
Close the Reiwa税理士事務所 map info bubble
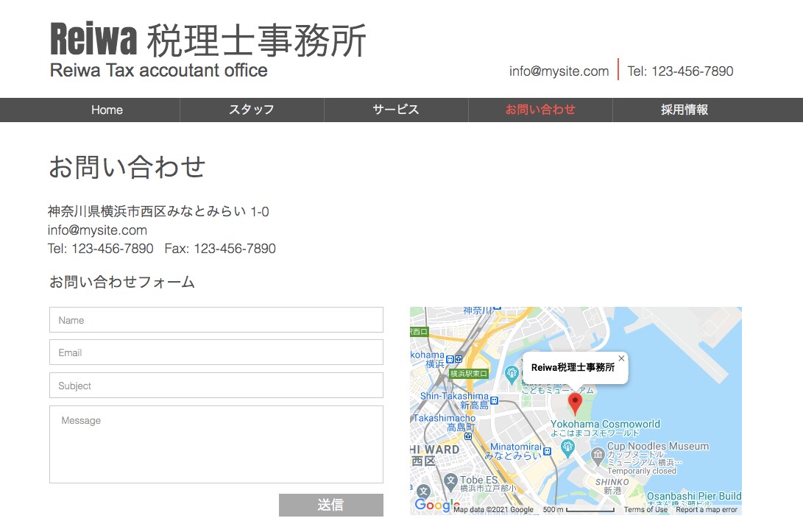click(x=621, y=358)
